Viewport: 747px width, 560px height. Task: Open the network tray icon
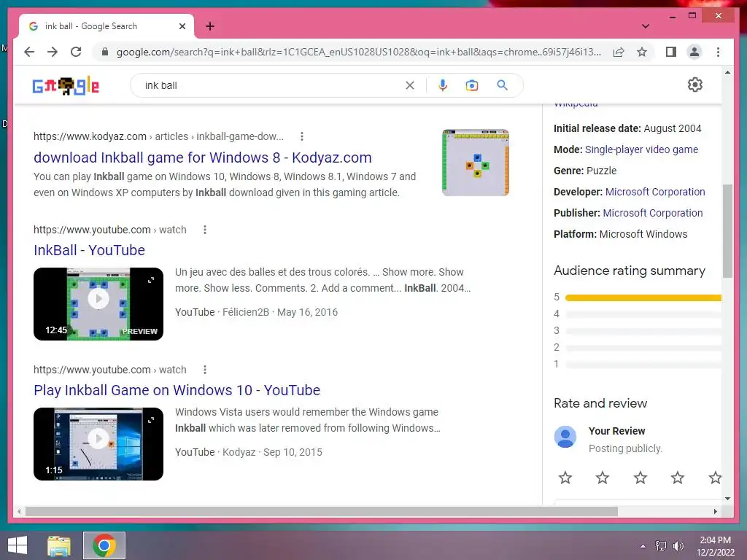coord(661,546)
